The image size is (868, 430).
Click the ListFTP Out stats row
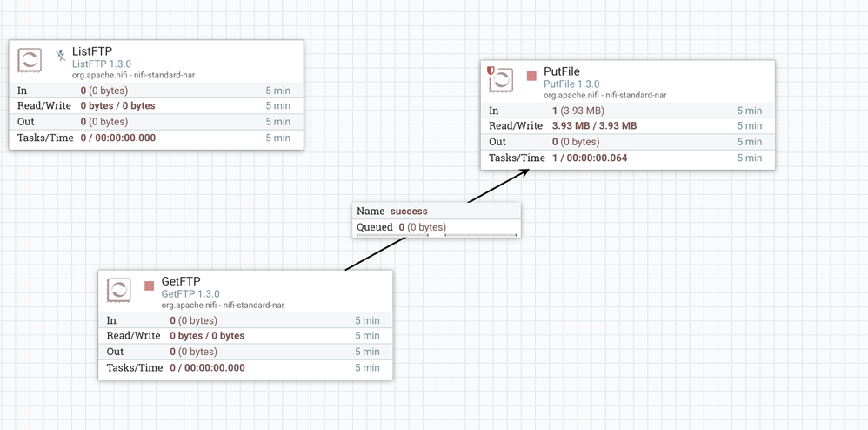(x=156, y=121)
